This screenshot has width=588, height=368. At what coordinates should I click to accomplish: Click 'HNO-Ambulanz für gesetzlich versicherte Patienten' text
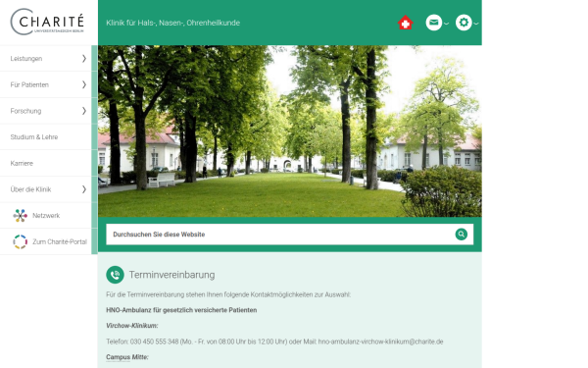[x=181, y=310]
